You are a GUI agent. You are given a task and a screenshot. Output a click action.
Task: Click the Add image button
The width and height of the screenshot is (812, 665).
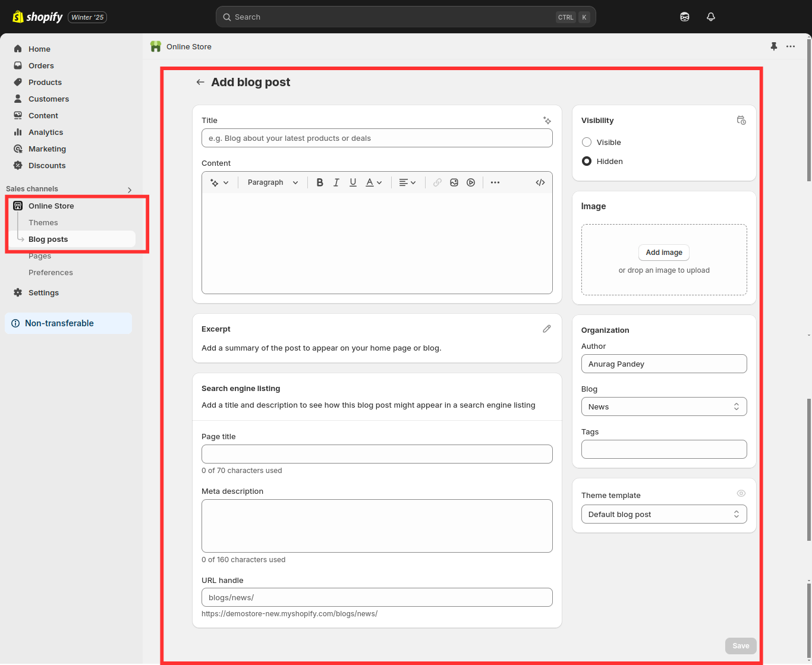663,253
